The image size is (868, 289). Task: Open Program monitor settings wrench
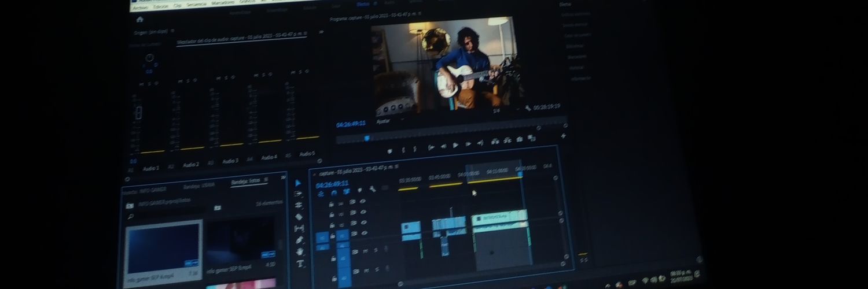tap(527, 108)
